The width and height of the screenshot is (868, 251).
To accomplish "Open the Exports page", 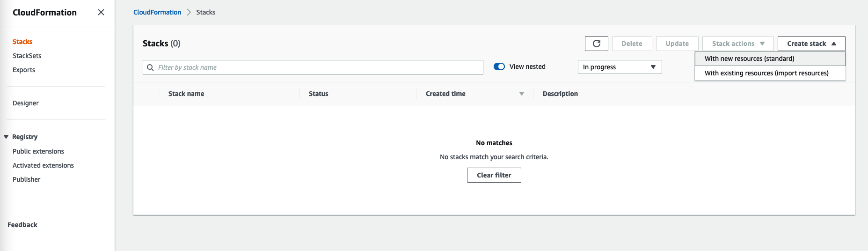I will coord(24,70).
